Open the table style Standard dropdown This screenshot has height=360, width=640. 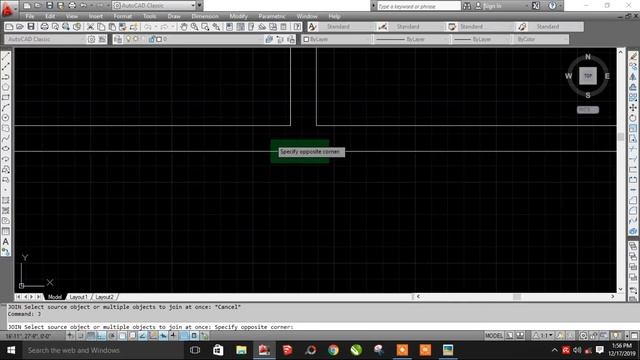[x=486, y=27]
